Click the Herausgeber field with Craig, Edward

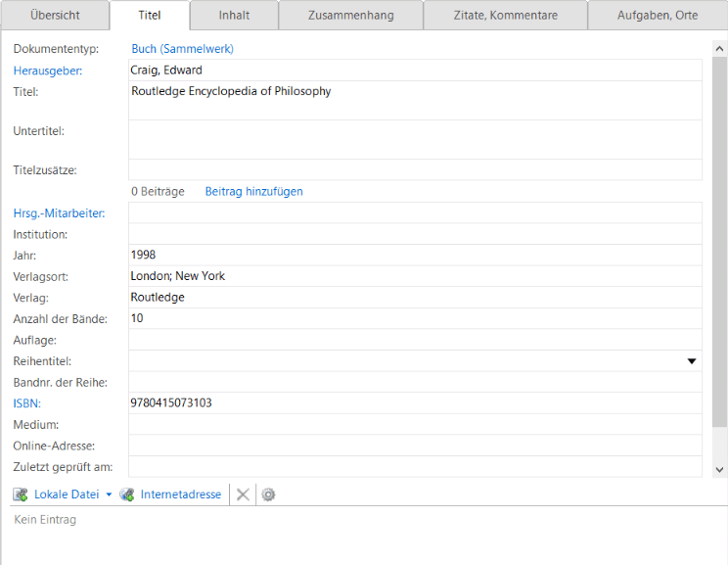415,71
